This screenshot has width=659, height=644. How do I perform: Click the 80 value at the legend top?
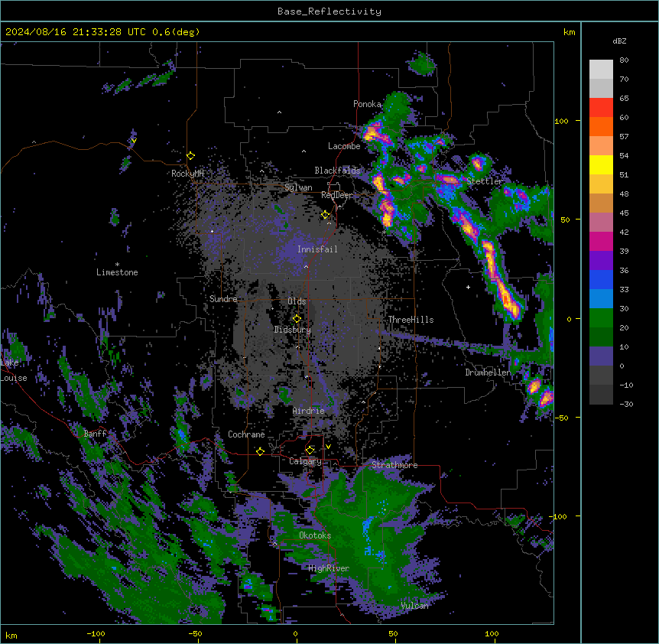point(624,60)
